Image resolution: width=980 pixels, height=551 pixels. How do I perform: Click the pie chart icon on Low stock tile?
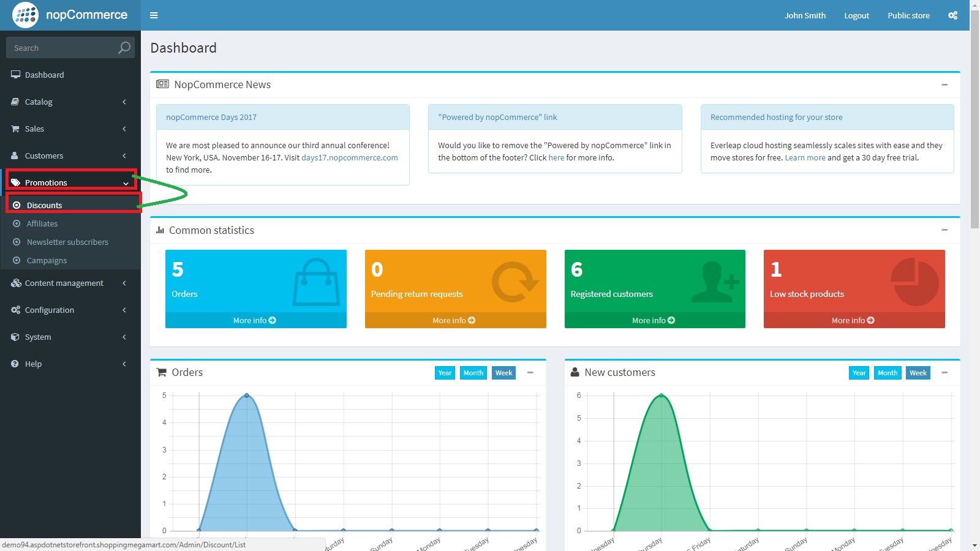coord(914,282)
